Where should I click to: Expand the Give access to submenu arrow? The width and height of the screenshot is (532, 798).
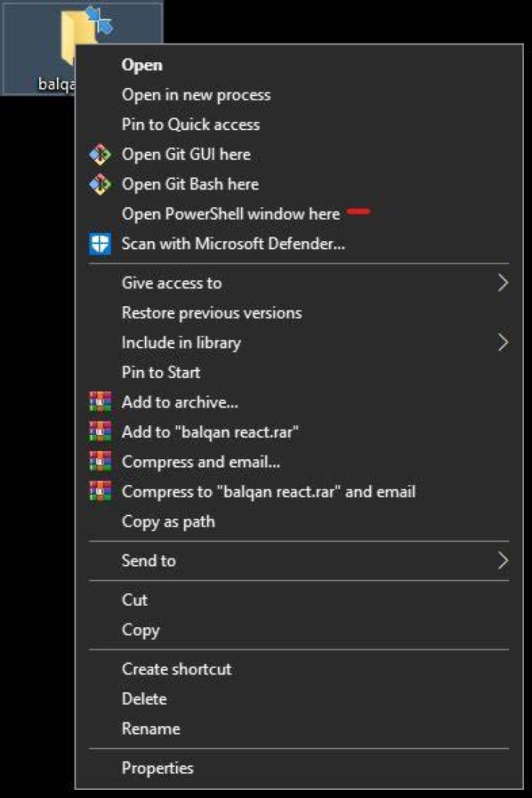(x=502, y=283)
